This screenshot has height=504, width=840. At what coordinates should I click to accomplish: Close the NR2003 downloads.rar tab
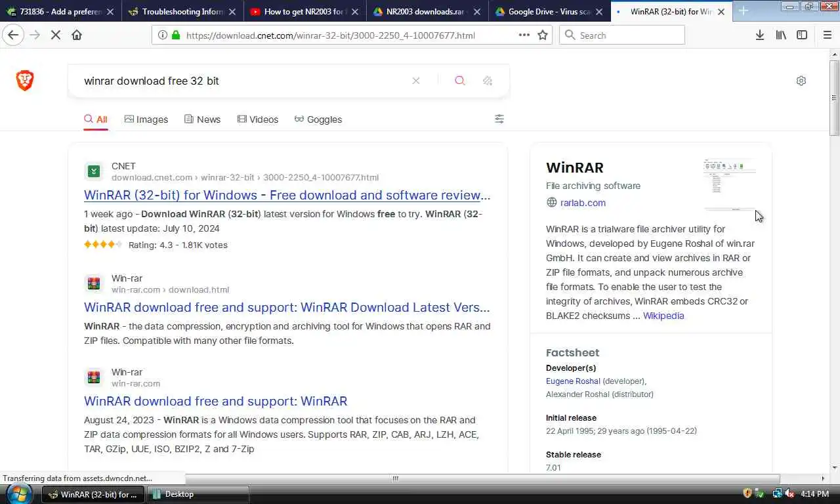point(477,12)
